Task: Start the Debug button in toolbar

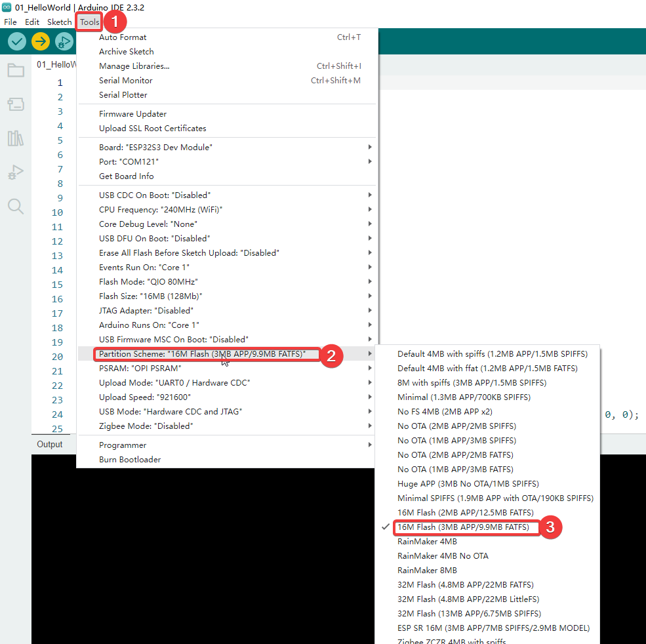Action: [x=64, y=41]
